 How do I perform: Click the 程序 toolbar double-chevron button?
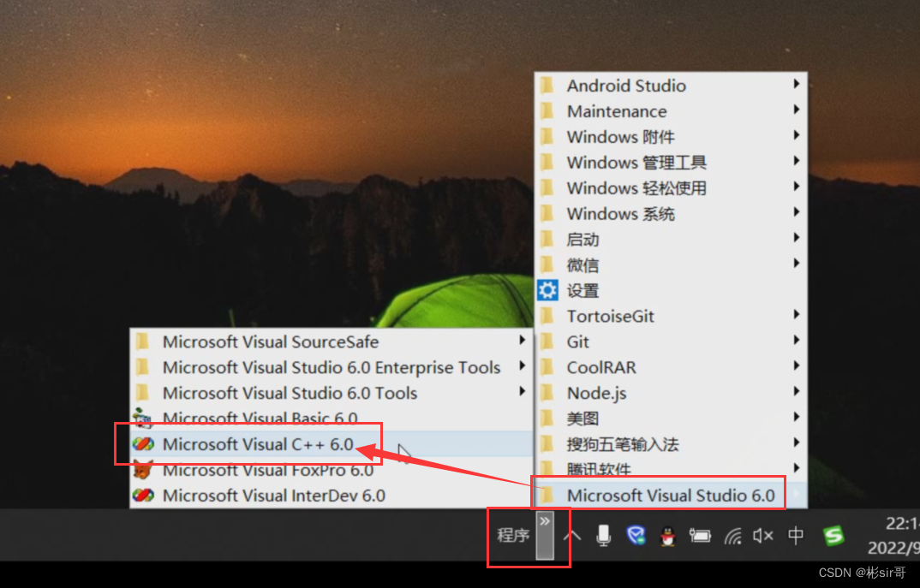[x=545, y=535]
